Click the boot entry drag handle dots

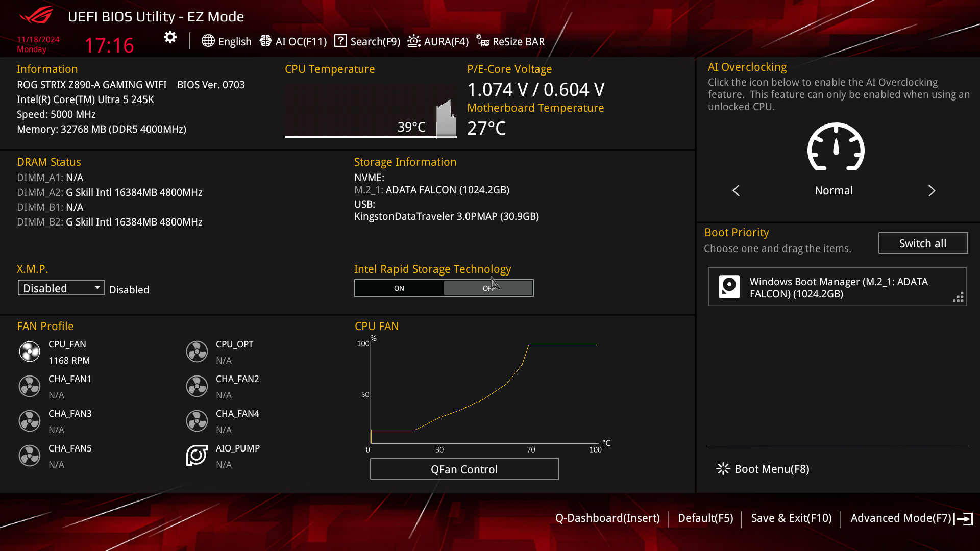pos(958,297)
